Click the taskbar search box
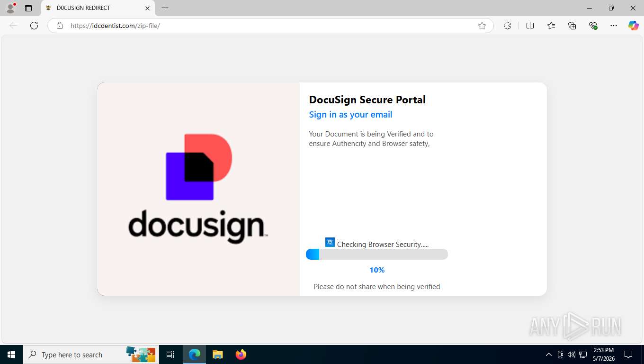 tap(91, 355)
